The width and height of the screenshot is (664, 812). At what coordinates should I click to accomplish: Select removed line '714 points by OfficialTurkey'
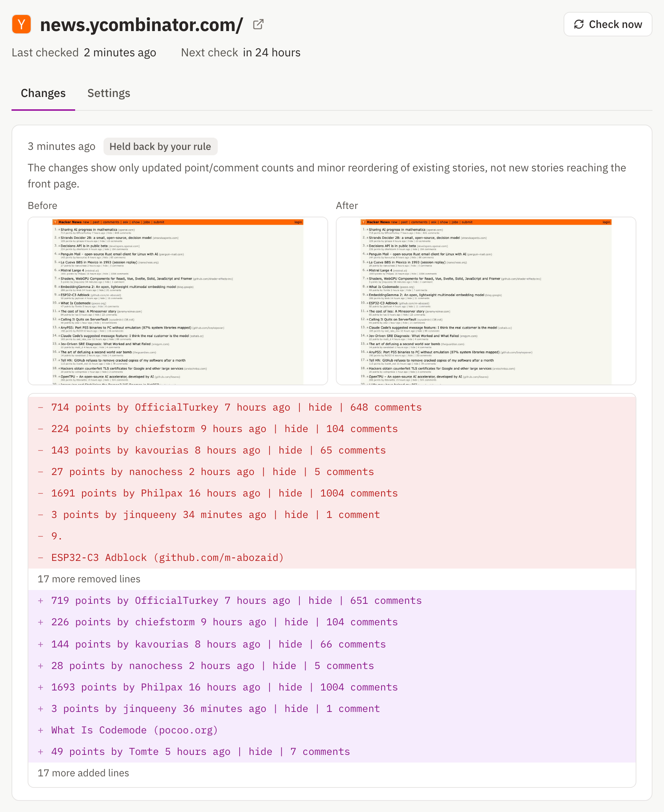(332, 407)
